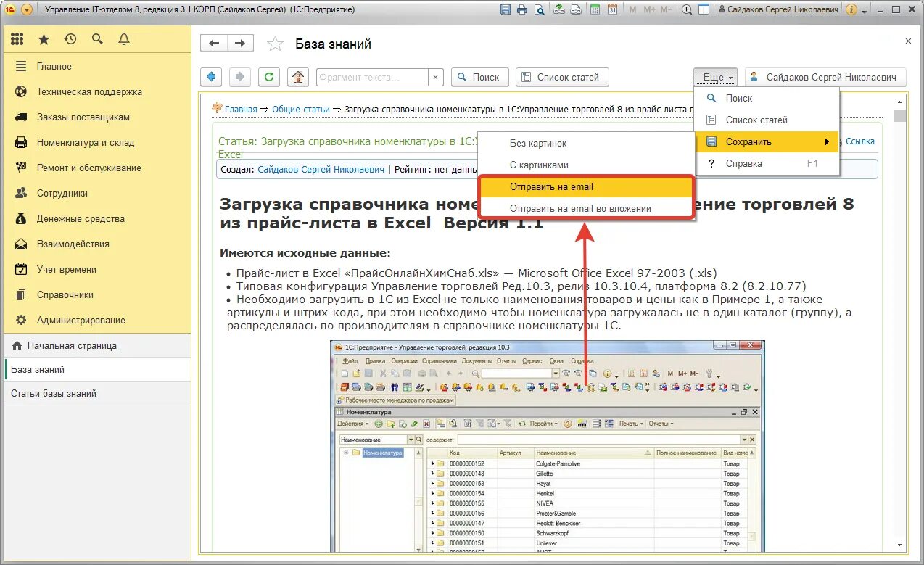Choose Без картинок save option
The height and width of the screenshot is (565, 924).
coord(587,144)
